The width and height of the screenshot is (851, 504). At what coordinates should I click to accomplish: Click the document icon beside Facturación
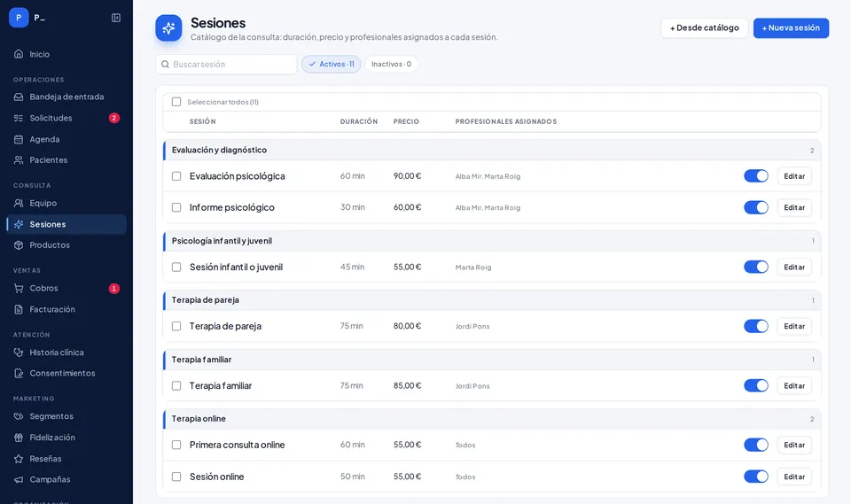19,309
